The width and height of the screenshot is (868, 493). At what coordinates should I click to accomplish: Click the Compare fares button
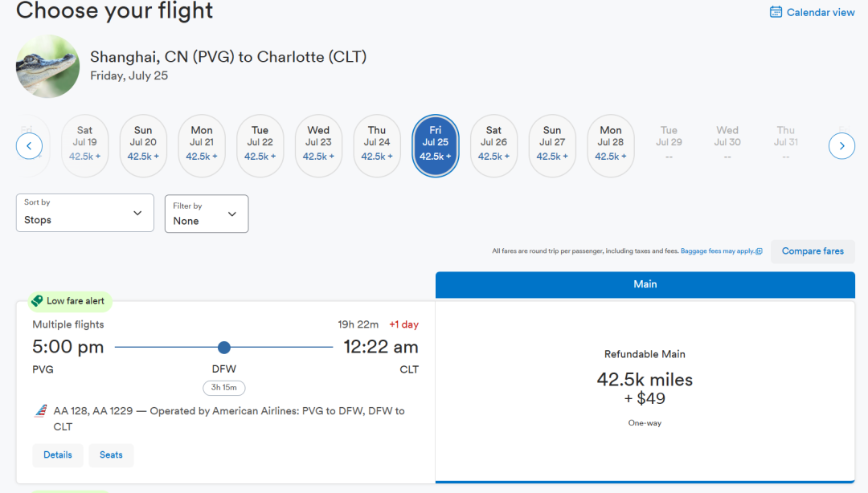813,251
